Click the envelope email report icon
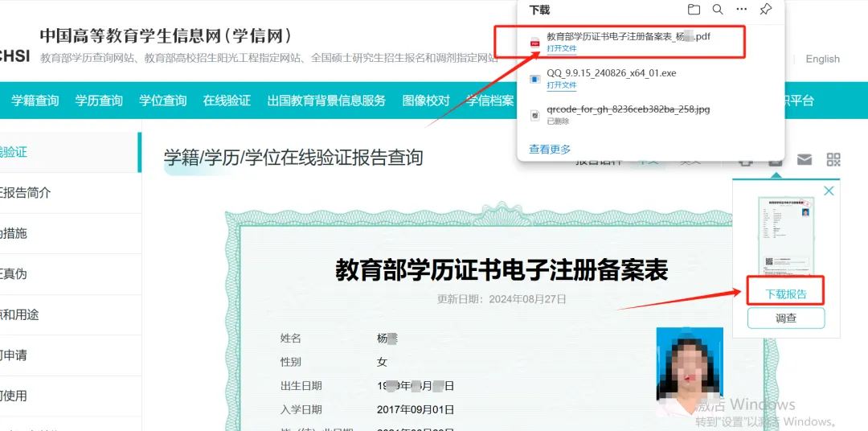 pos(805,159)
